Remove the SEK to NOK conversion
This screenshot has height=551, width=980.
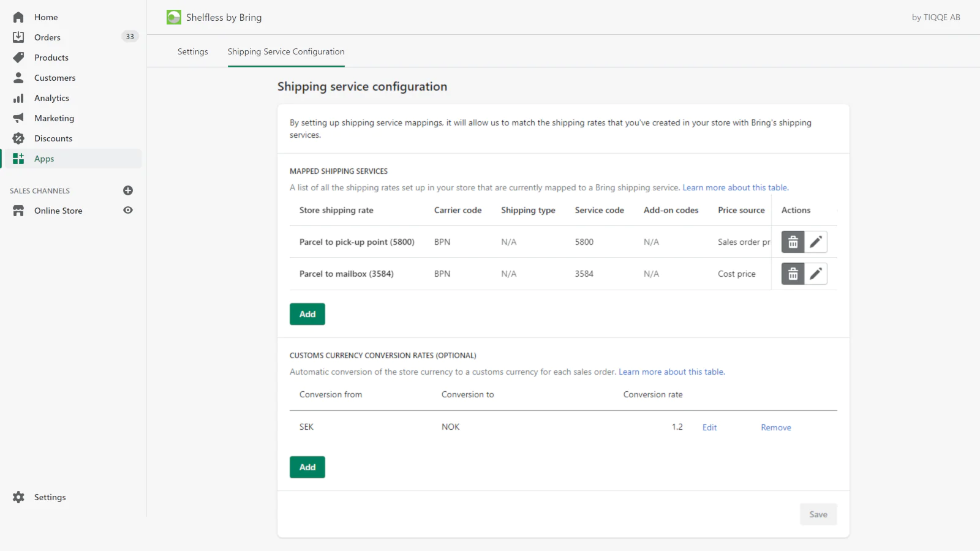(x=775, y=427)
